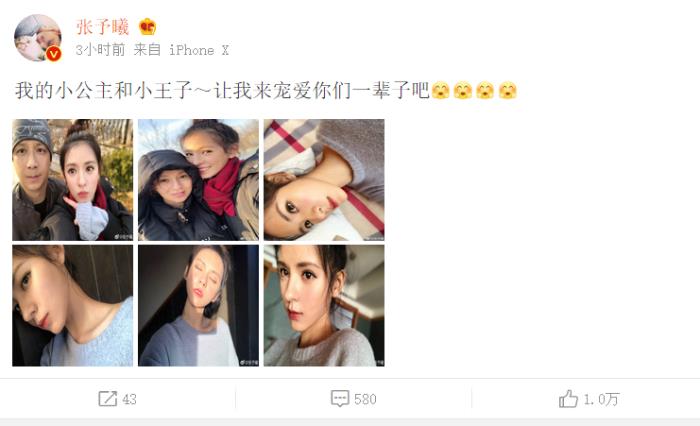Open selfie photo of woman in grey sweater
Screen dimensions: 700x426
click(x=324, y=305)
